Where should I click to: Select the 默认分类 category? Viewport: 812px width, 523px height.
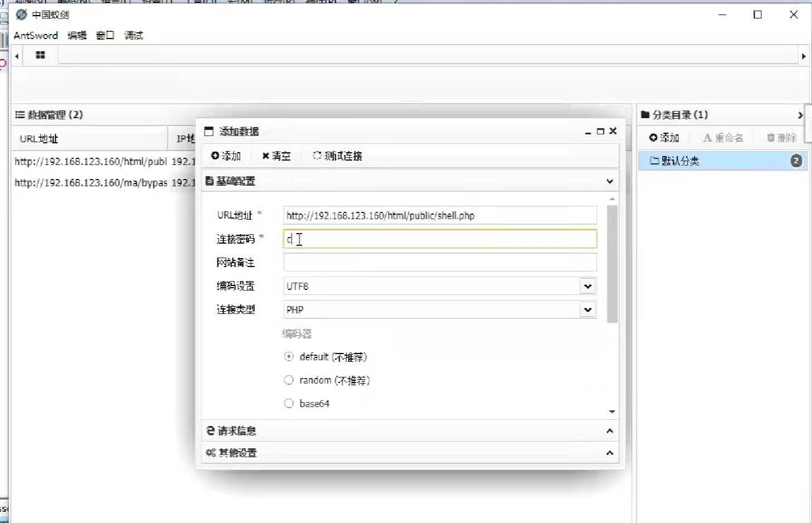coord(723,161)
